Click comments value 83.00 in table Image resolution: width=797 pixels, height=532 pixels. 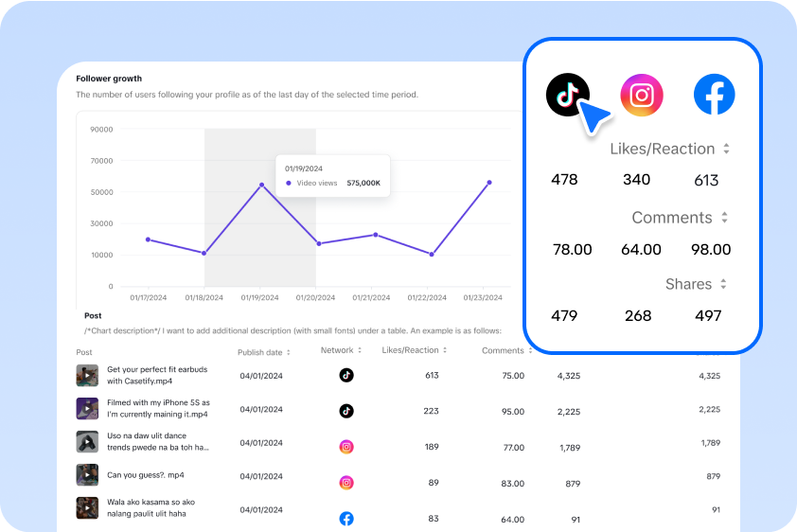point(512,484)
